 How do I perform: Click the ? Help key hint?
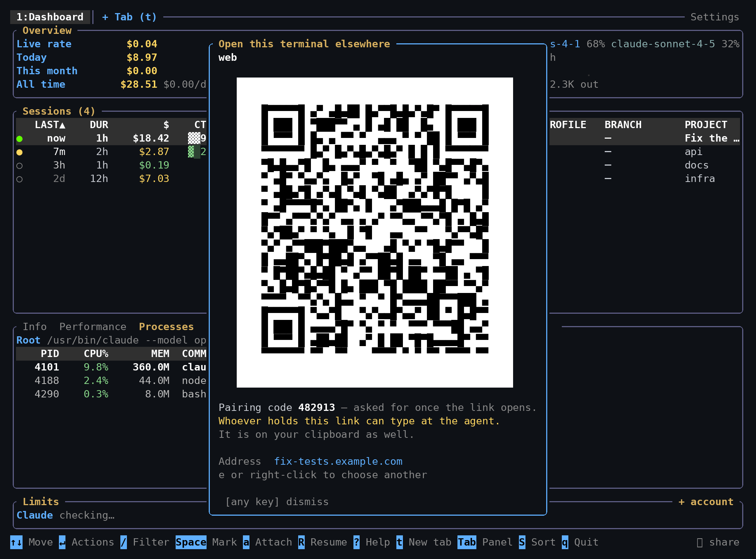pyautogui.click(x=372, y=542)
